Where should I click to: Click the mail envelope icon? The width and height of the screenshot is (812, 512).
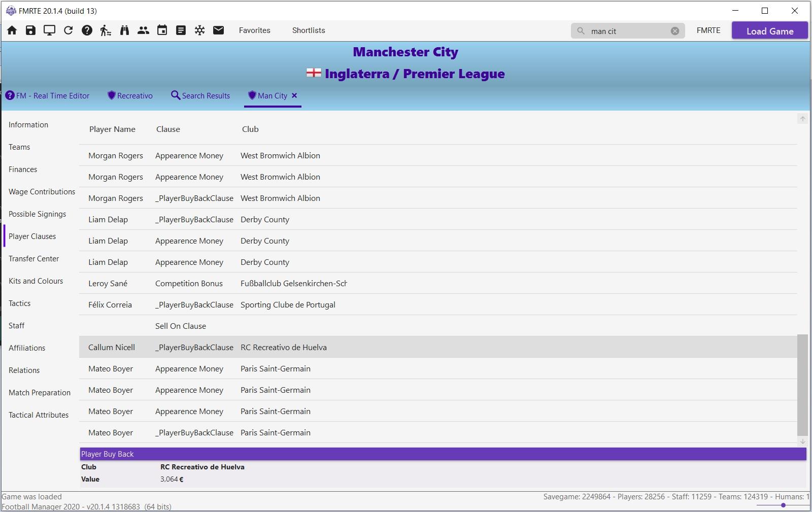coord(218,30)
